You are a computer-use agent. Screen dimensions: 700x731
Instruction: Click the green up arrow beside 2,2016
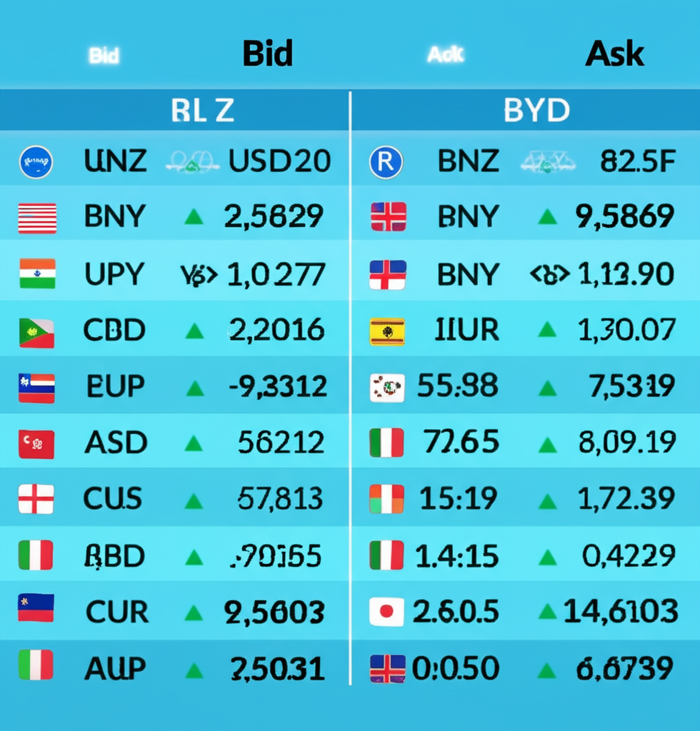(x=194, y=331)
